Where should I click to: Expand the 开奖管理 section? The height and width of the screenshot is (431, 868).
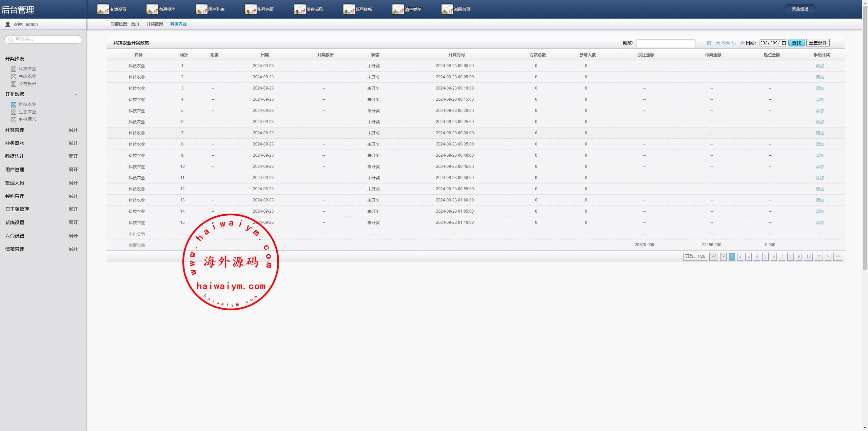coord(73,130)
